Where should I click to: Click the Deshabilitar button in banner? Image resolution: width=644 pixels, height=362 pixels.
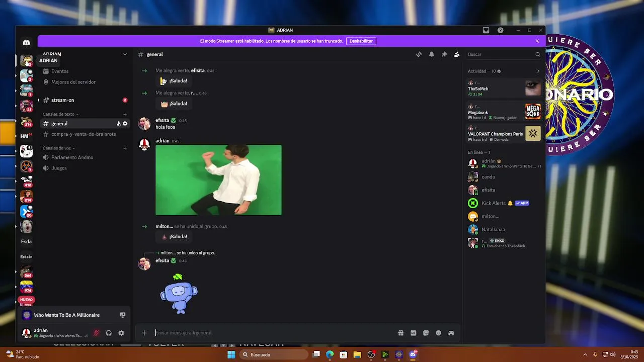(361, 41)
